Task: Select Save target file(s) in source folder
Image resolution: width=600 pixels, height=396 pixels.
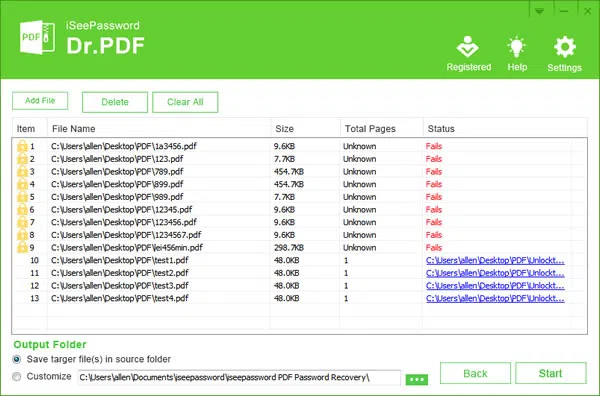Action: [16, 359]
